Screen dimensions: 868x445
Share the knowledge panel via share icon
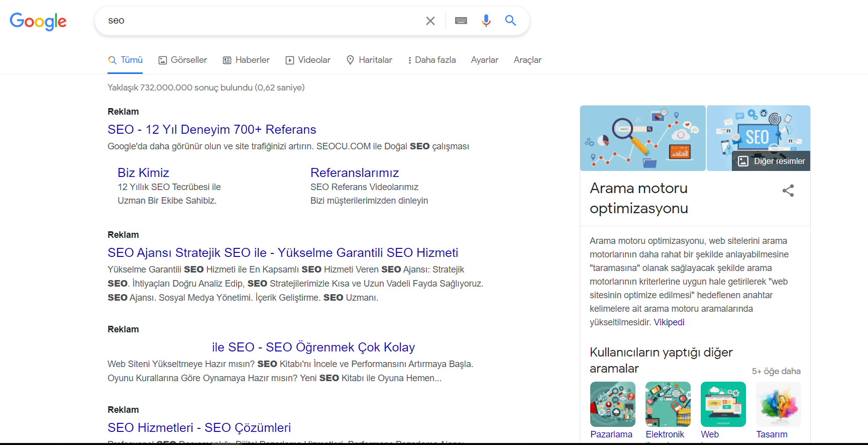click(788, 191)
